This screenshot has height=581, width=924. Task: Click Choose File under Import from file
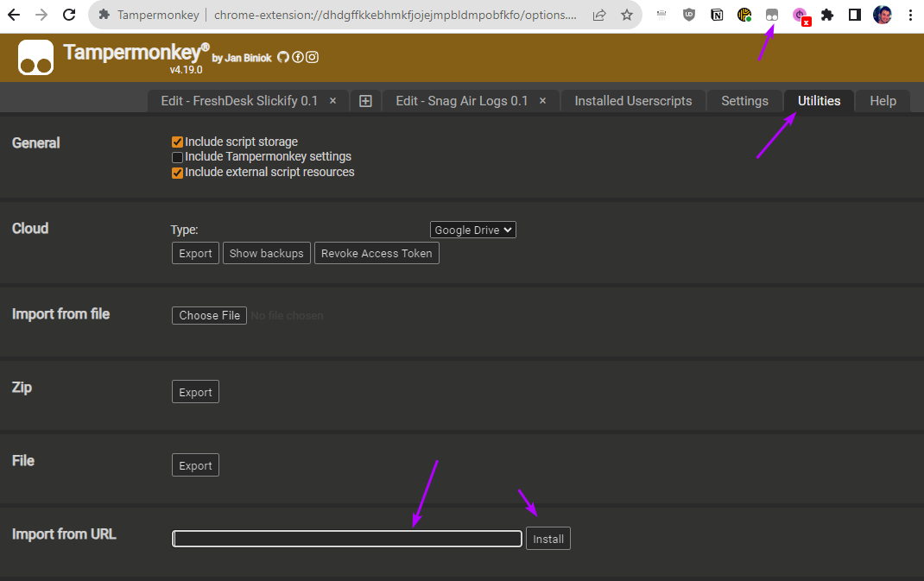210,315
